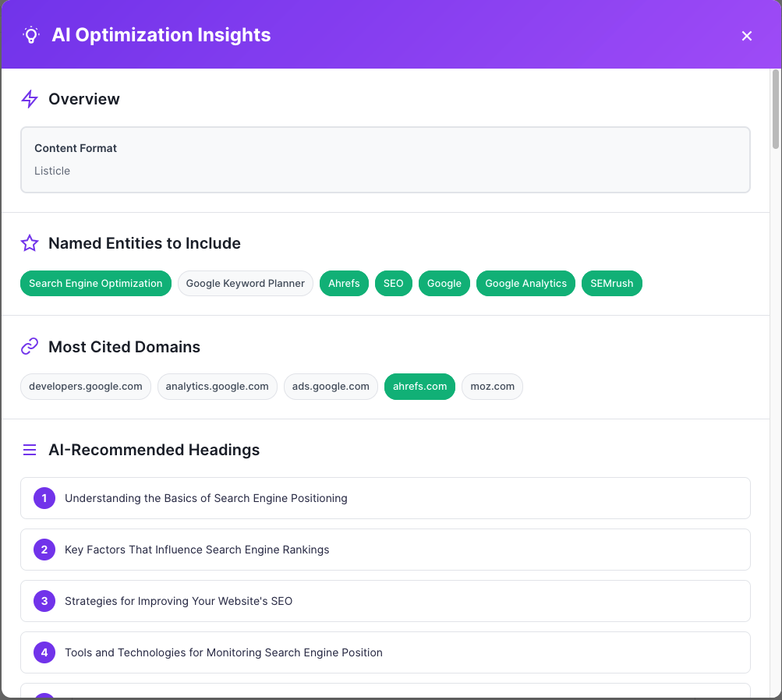Image resolution: width=782 pixels, height=700 pixels.
Task: Click the star icon beside Named Entities
Action: point(30,242)
